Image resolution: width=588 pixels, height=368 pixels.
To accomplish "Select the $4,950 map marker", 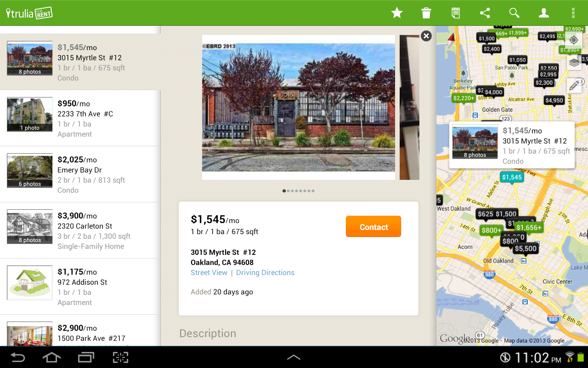I will (x=554, y=101).
